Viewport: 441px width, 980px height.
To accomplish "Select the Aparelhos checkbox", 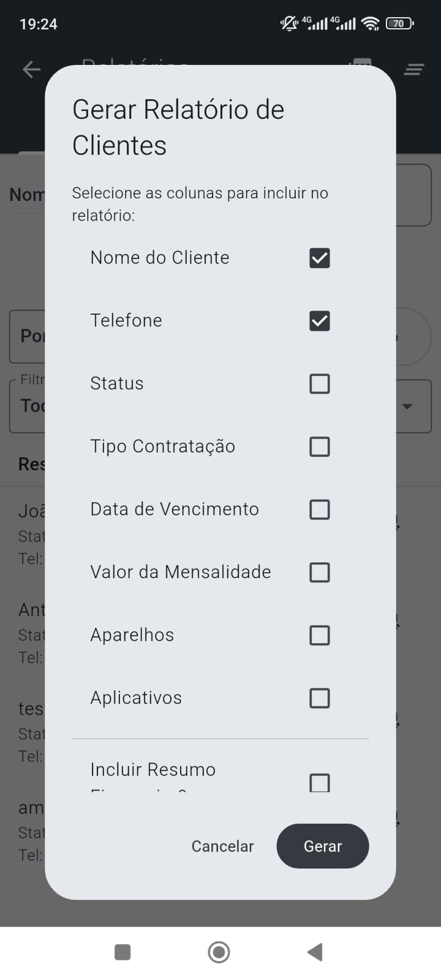I will click(320, 635).
